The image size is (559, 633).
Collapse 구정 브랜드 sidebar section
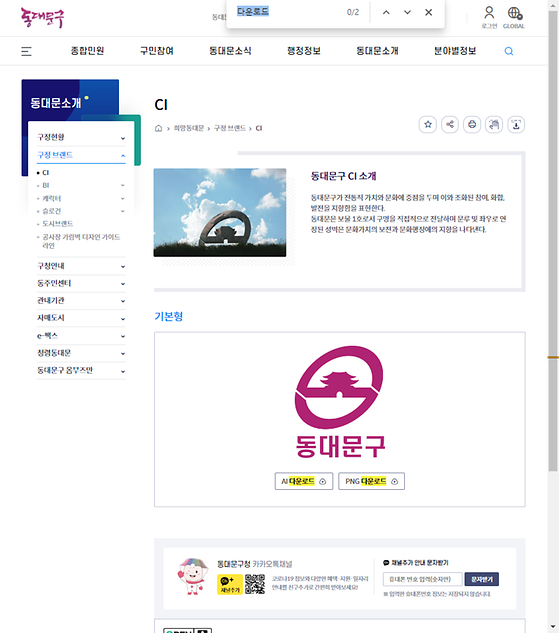pyautogui.click(x=81, y=155)
